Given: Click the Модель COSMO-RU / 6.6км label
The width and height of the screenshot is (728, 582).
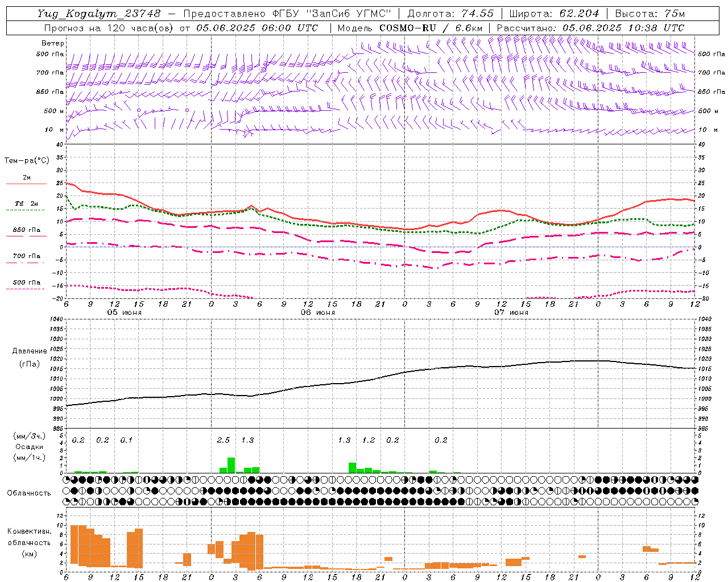Looking at the screenshot, I should pos(410,28).
